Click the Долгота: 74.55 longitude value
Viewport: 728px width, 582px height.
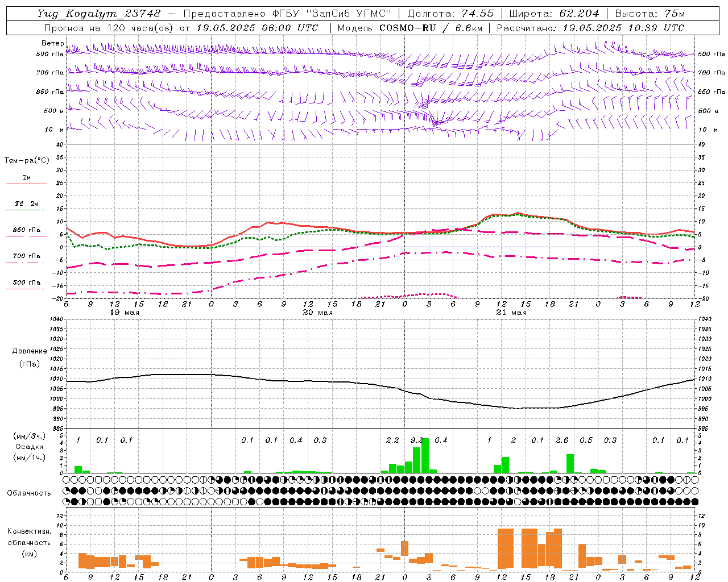[451, 14]
